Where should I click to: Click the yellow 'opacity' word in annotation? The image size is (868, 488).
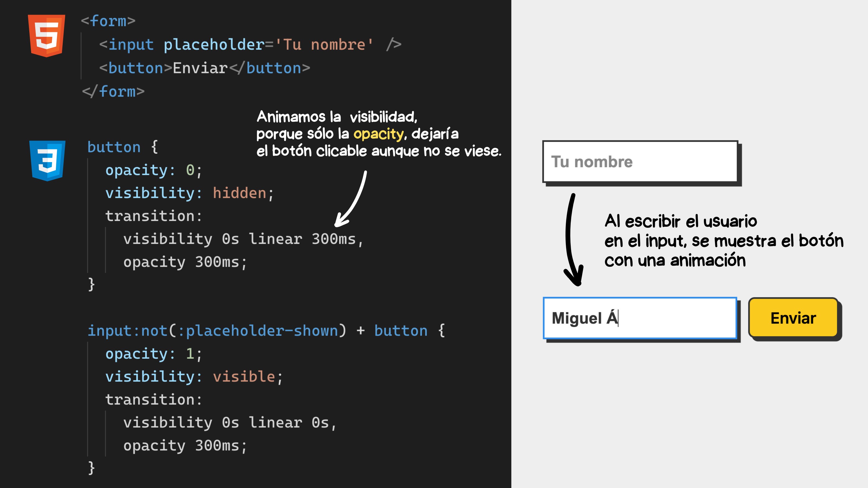(x=378, y=134)
